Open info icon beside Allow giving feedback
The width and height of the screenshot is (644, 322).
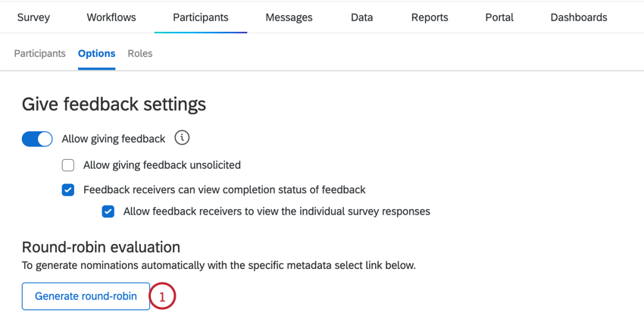[182, 138]
